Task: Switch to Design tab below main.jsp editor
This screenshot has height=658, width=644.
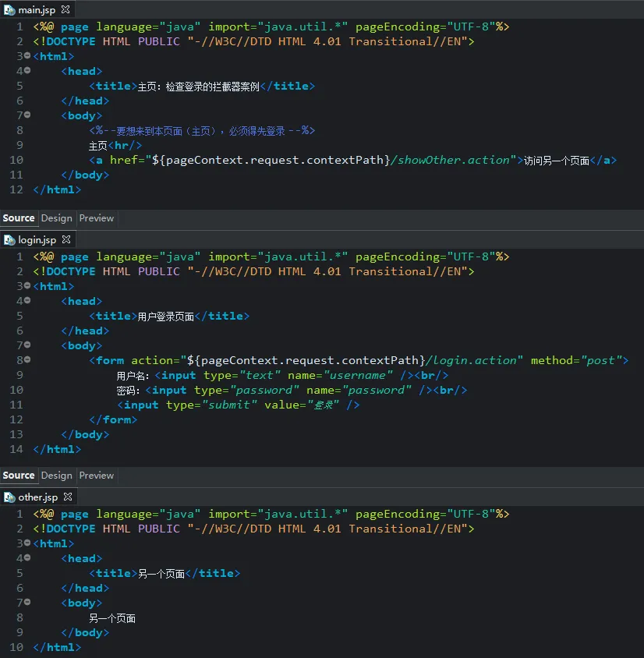Action: pos(56,218)
